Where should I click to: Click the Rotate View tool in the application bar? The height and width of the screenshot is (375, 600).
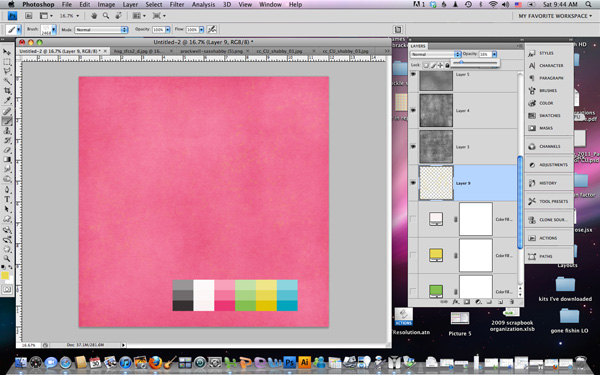click(x=118, y=16)
